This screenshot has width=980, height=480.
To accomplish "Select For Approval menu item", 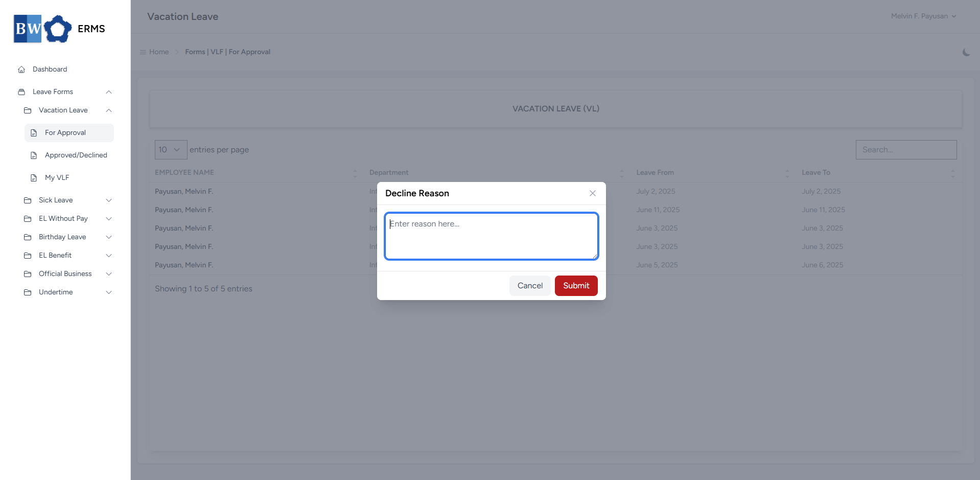I will (x=69, y=133).
